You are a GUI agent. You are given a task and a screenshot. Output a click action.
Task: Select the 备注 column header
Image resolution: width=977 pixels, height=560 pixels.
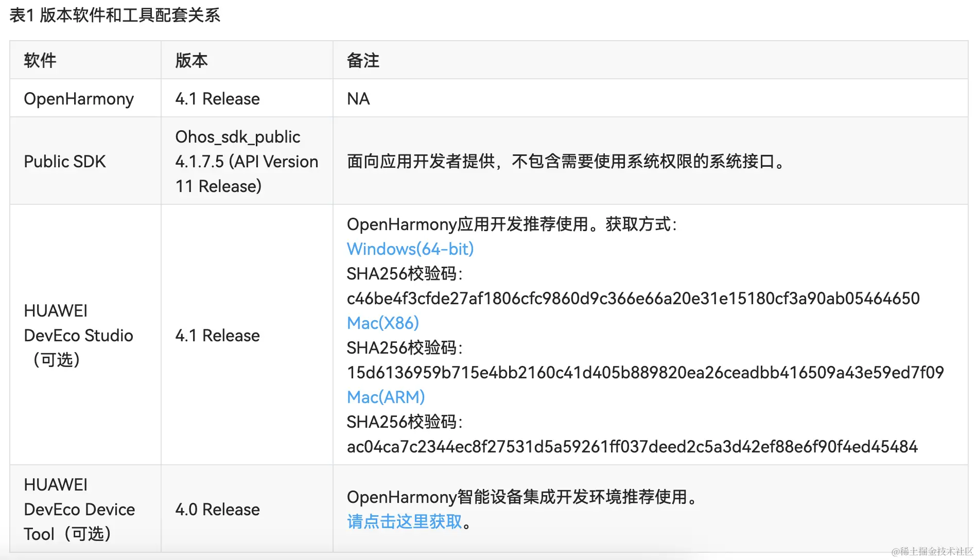click(x=650, y=60)
